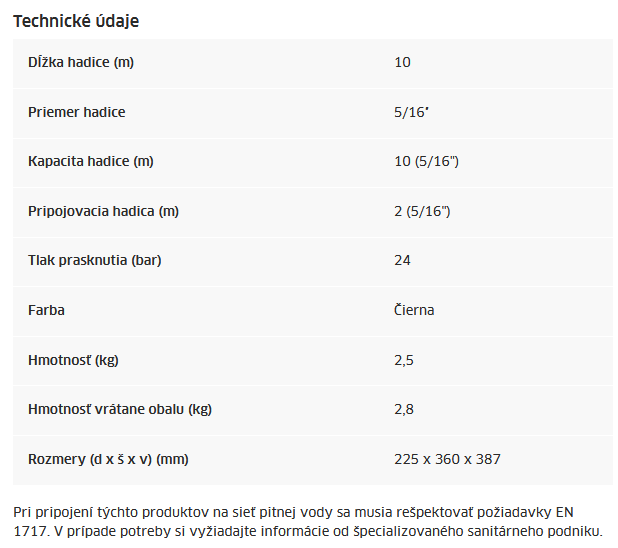Image resolution: width=618 pixels, height=548 pixels.
Task: Click the 2 (5/16") connection hose value
Action: click(x=422, y=211)
